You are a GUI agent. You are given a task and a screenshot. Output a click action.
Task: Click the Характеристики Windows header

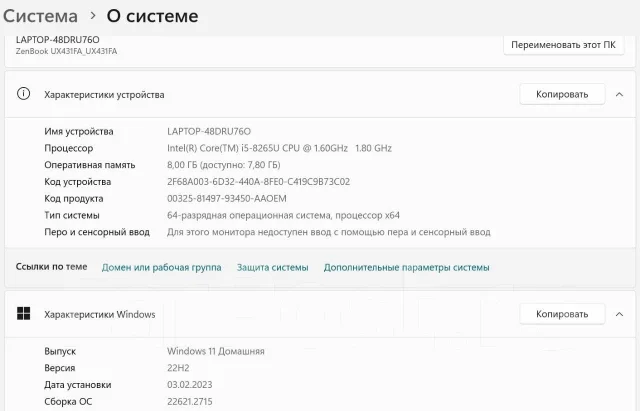point(100,314)
